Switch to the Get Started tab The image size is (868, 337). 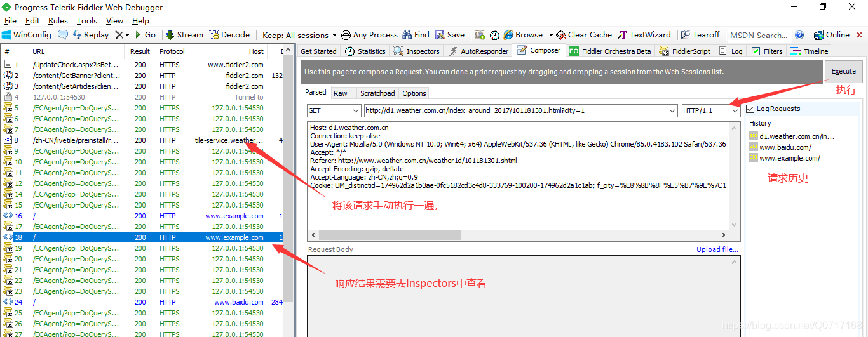(x=318, y=51)
